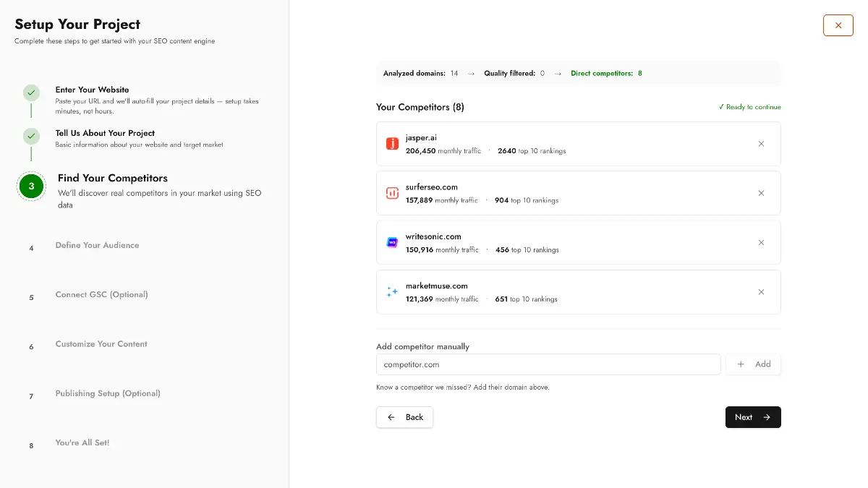This screenshot has height=488, width=868.
Task: Click the surferseo.com logo icon
Action: tap(392, 193)
